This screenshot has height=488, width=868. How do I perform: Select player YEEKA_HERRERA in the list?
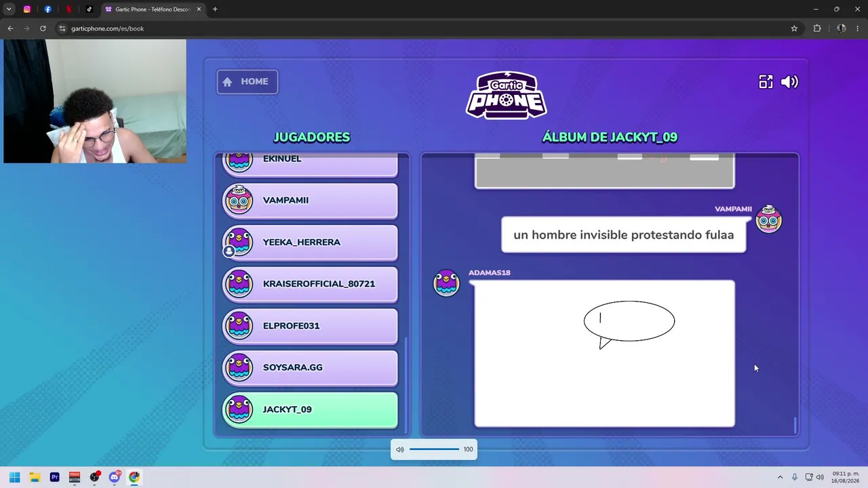(x=310, y=242)
